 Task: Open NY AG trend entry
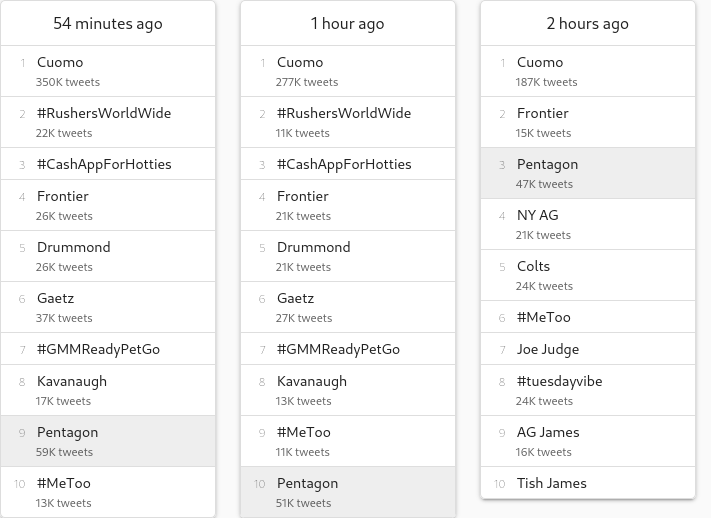point(588,224)
